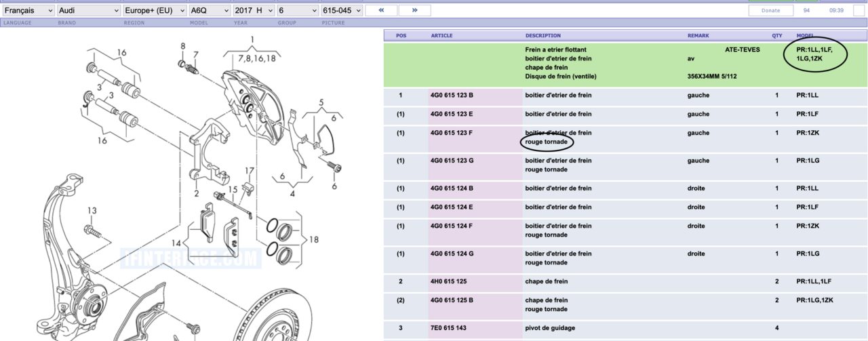The height and width of the screenshot is (341, 868).
Task: Click part number 13 bolt in diagram
Action: tap(92, 211)
